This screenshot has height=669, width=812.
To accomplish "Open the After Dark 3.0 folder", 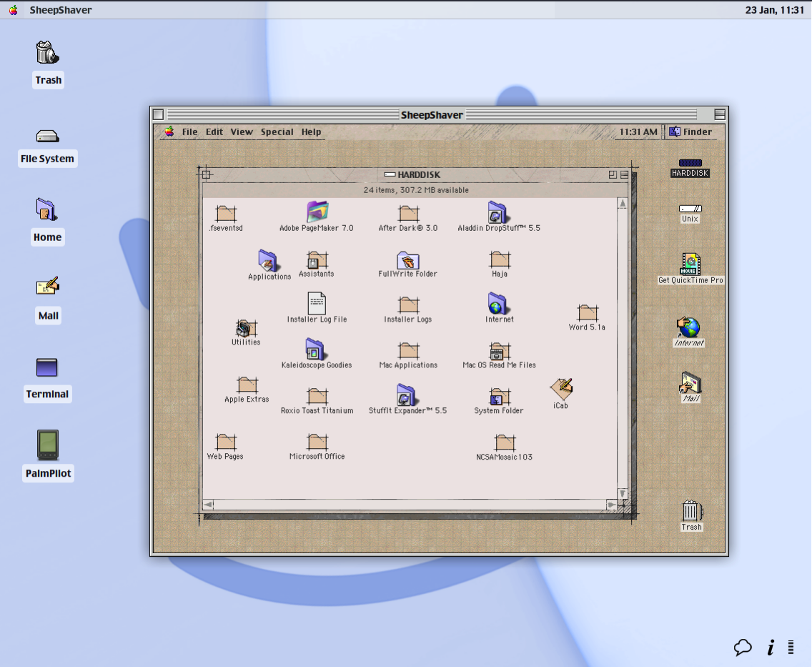I will (x=409, y=213).
